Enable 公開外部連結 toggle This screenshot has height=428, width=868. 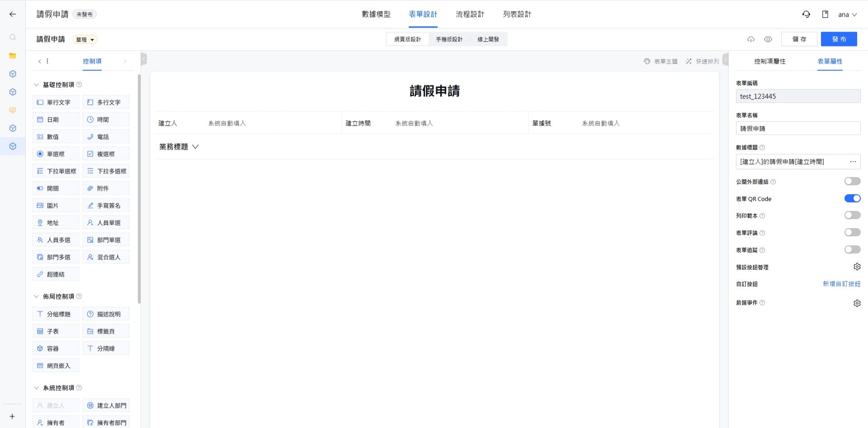852,181
